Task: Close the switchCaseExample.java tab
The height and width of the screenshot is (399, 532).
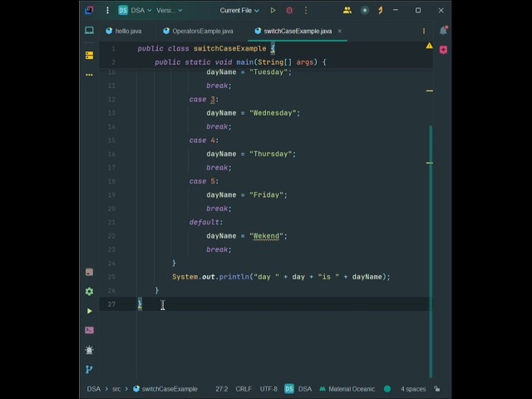Action: click(x=340, y=32)
